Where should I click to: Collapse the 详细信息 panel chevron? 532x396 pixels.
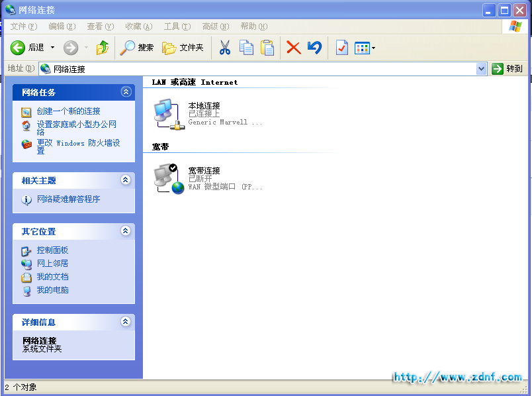click(126, 321)
